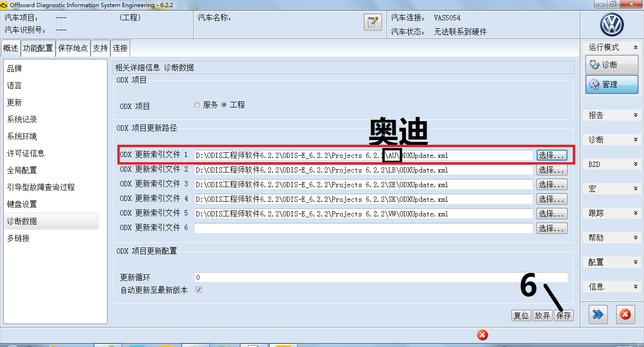Click 选择... for ODX index file 1

[552, 155]
